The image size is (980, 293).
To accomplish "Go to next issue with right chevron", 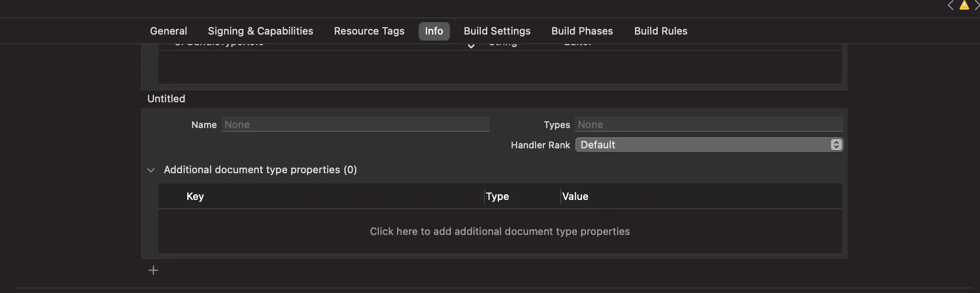I will point(976,6).
